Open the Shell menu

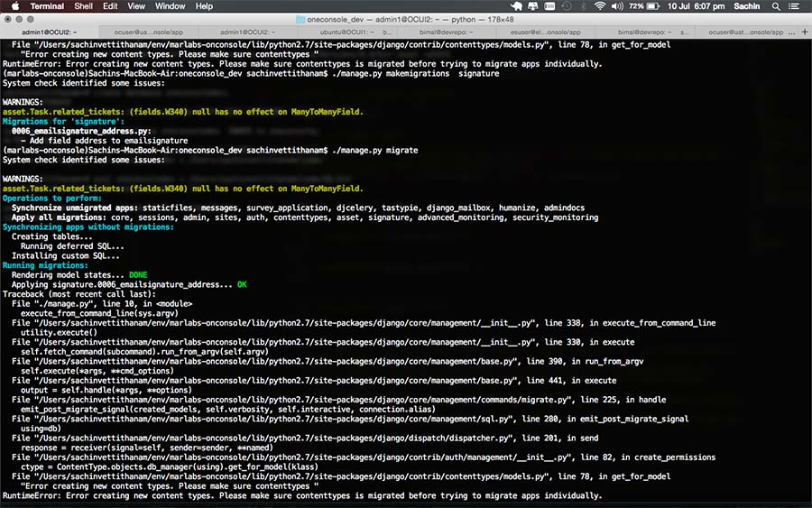coord(83,6)
